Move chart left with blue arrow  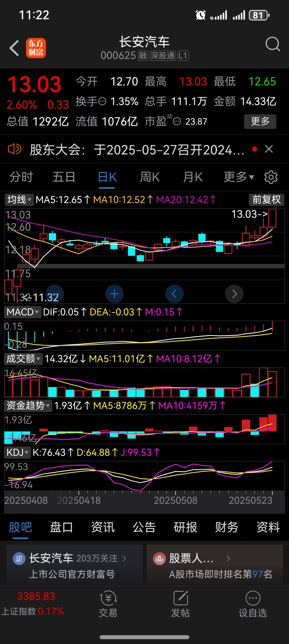coord(174,294)
